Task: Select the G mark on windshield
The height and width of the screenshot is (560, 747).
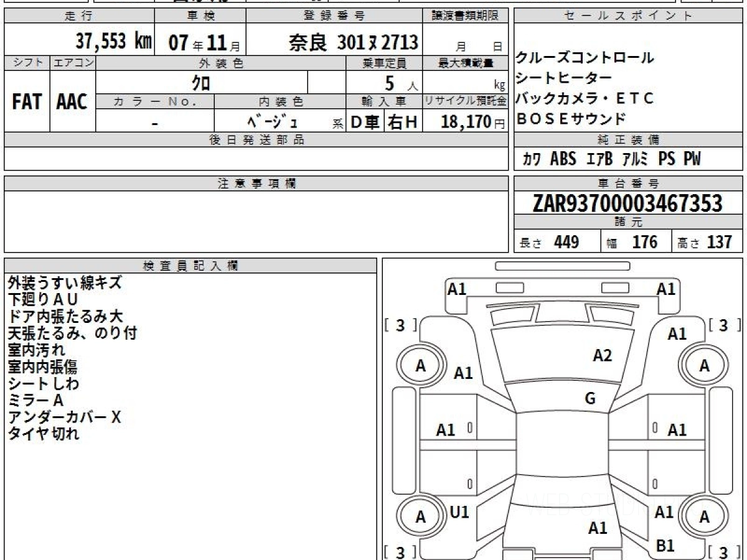Action: [x=590, y=399]
